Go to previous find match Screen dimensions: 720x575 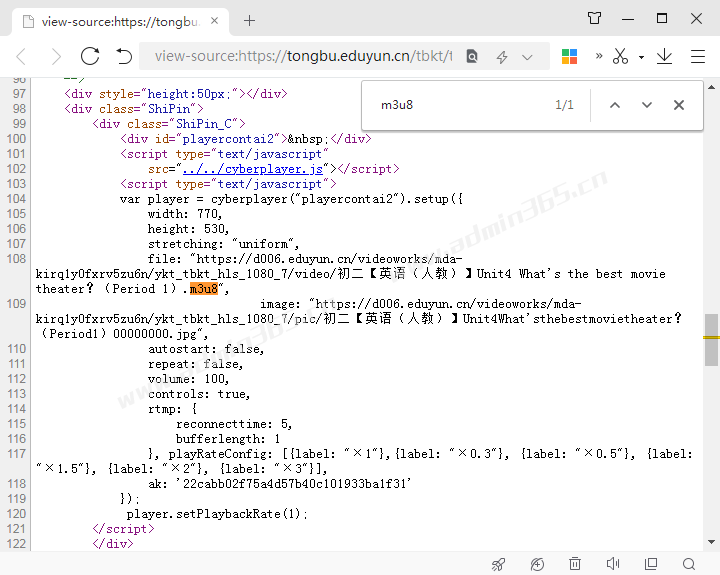(x=615, y=105)
